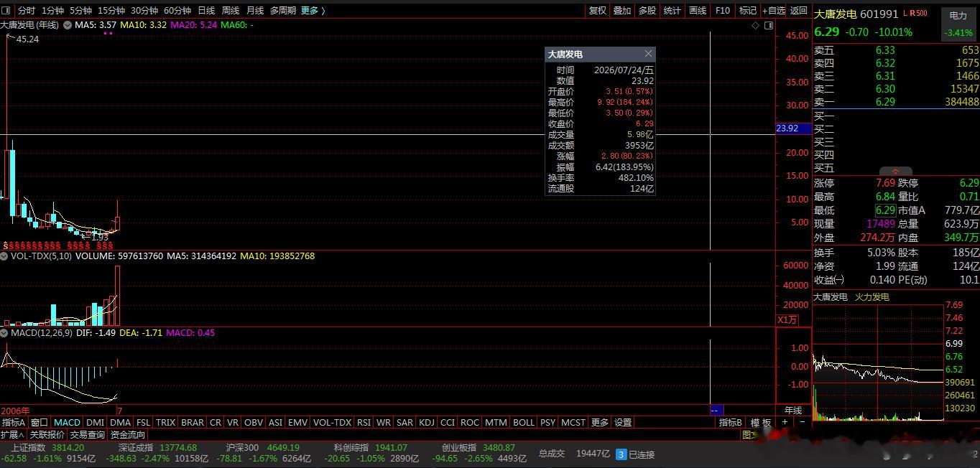Open the 电力 sector box
The image size is (980, 468).
coord(958,24)
